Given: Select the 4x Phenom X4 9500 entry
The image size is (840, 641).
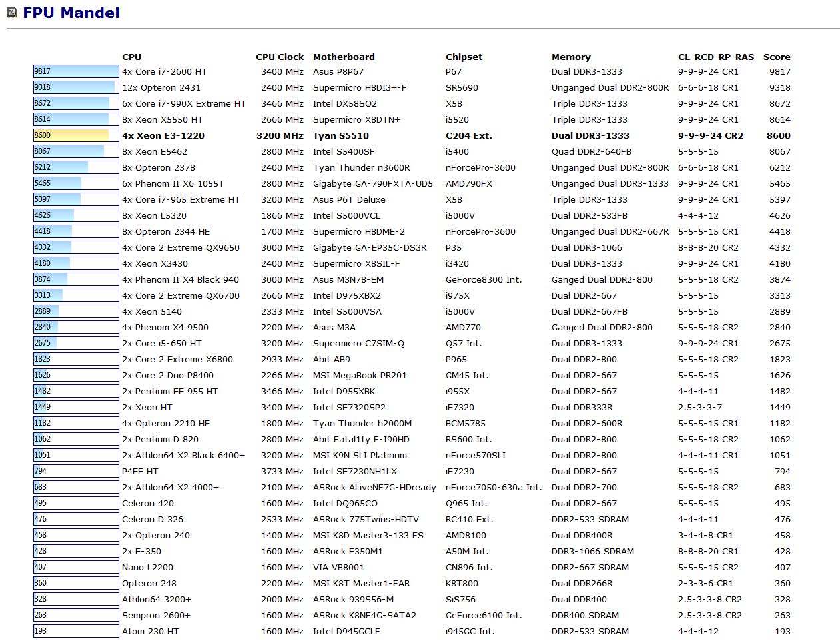Looking at the screenshot, I should click(x=165, y=328).
